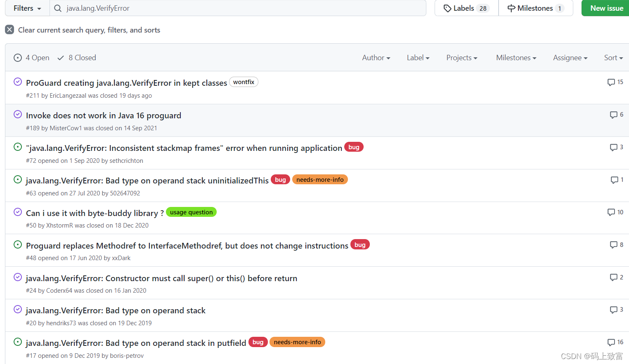Show the 8 Closed issues
Image resolution: width=629 pixels, height=364 pixels.
click(x=77, y=58)
